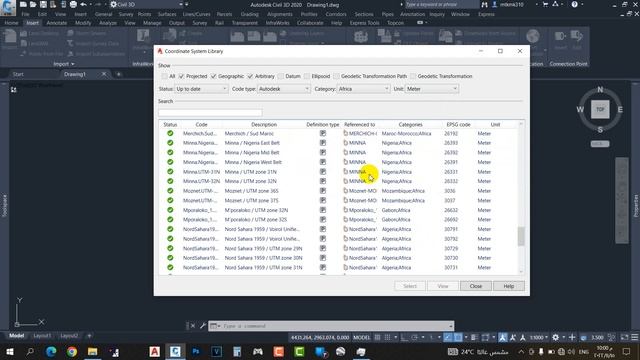This screenshot has width=640, height=360.
Task: Open the Analyze ribbon tab
Action: click(108, 23)
